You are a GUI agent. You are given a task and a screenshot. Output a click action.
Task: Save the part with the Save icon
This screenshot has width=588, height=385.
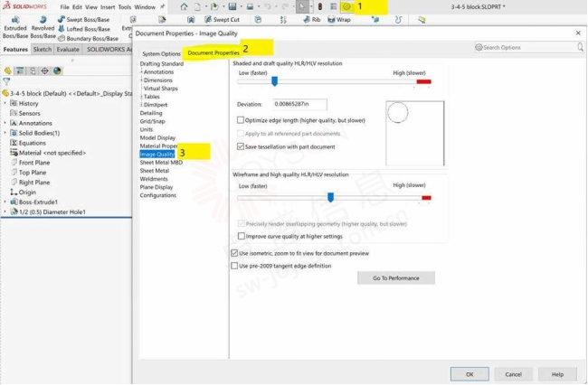pos(232,6)
